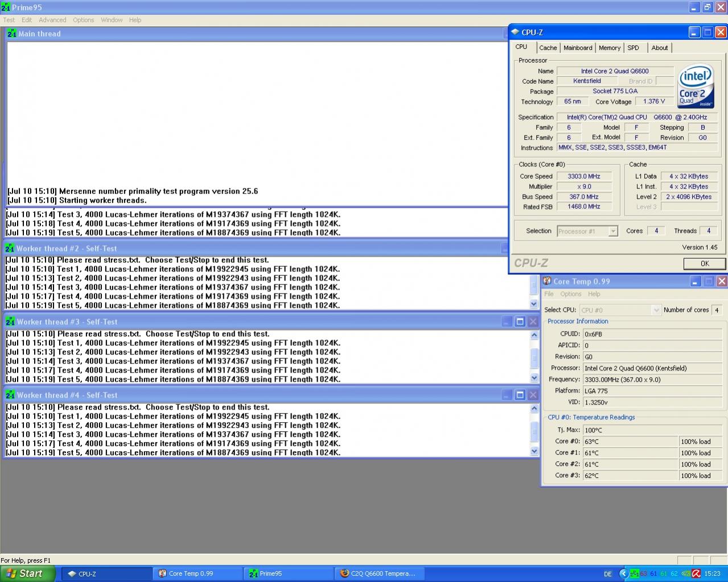Open the Processor #1 selection dropdown

pos(612,231)
